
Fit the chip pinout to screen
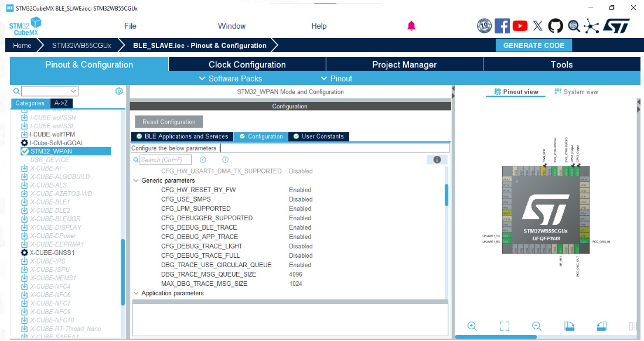point(505,326)
